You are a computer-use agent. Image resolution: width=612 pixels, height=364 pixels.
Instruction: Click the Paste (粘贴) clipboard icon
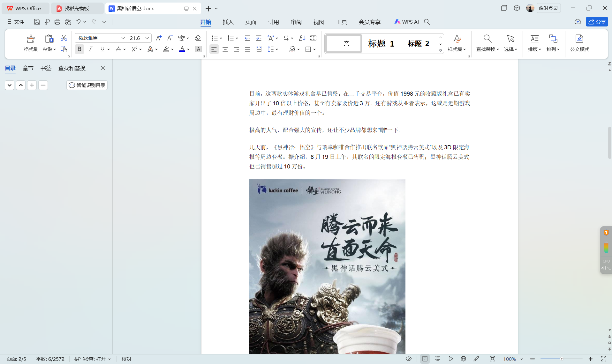[x=49, y=39]
